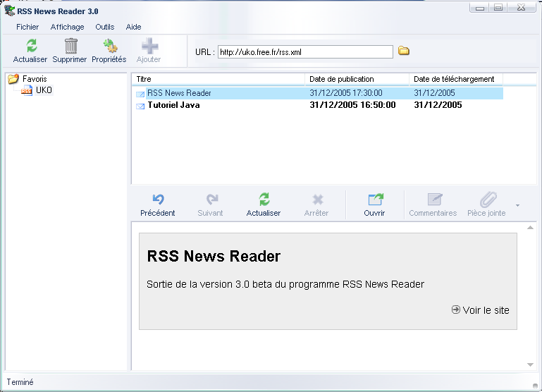Screen dimensions: 542x392
Task: Click the 31/12/2005 16:50:00 publication date cell
Action: point(352,105)
